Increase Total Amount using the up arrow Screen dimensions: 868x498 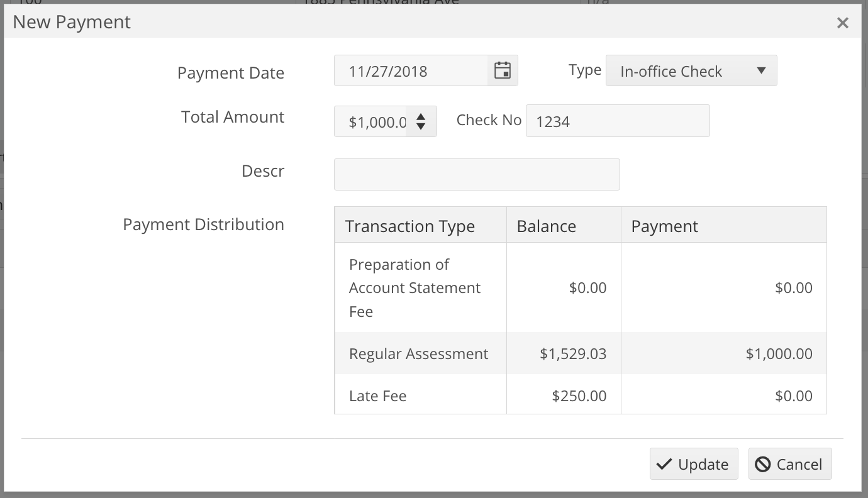(x=421, y=116)
